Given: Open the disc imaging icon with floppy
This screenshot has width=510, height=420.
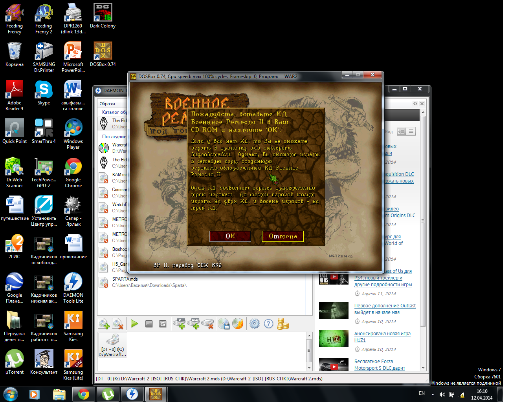Looking at the screenshot, I should 224,324.
